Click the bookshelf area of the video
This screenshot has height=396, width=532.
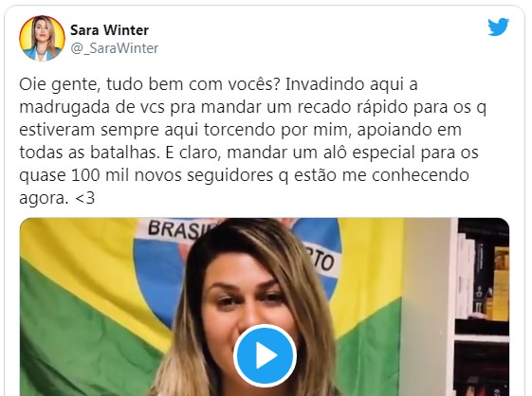(x=481, y=307)
